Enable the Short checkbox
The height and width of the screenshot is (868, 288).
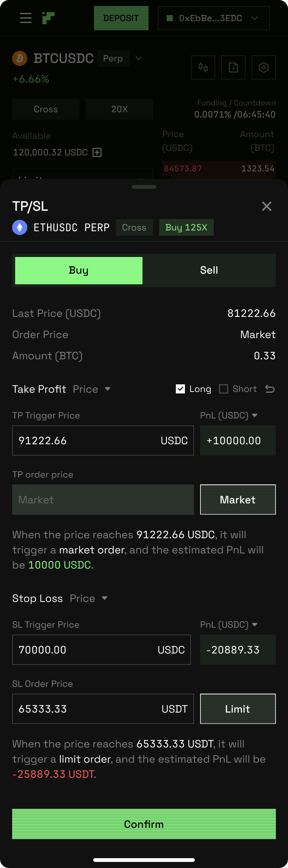point(224,389)
